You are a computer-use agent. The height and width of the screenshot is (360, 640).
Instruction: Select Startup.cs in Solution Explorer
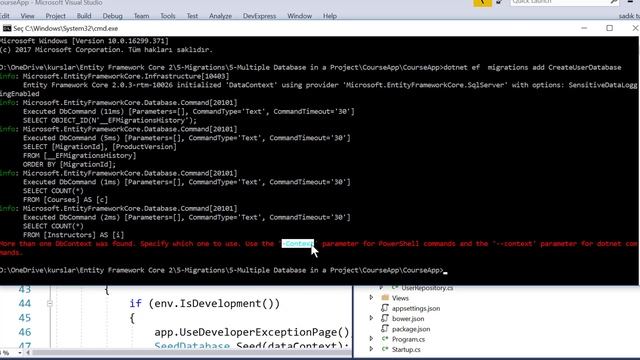coord(406,349)
